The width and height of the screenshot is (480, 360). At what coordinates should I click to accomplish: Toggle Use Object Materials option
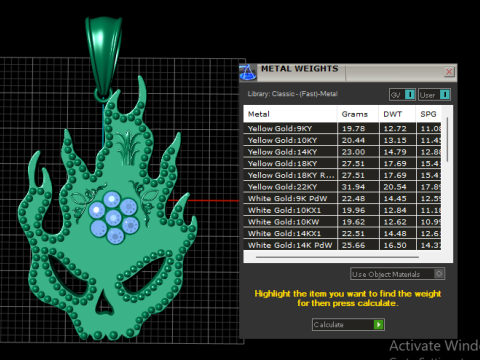397,274
